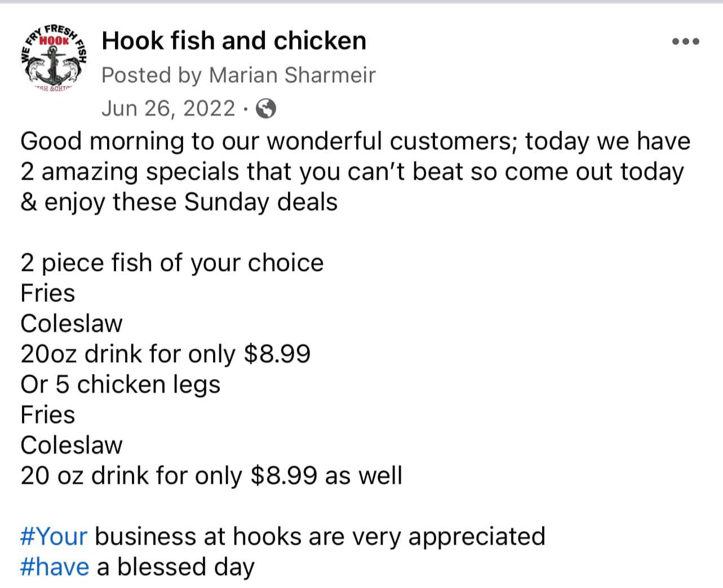Click the '2 amazing specials' text line
Image resolution: width=723 pixels, height=588 pixels.
pyautogui.click(x=352, y=171)
